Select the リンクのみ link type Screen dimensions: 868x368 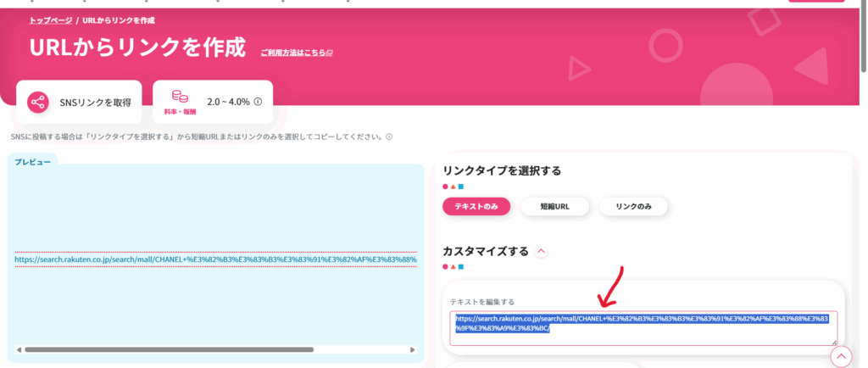tap(633, 206)
